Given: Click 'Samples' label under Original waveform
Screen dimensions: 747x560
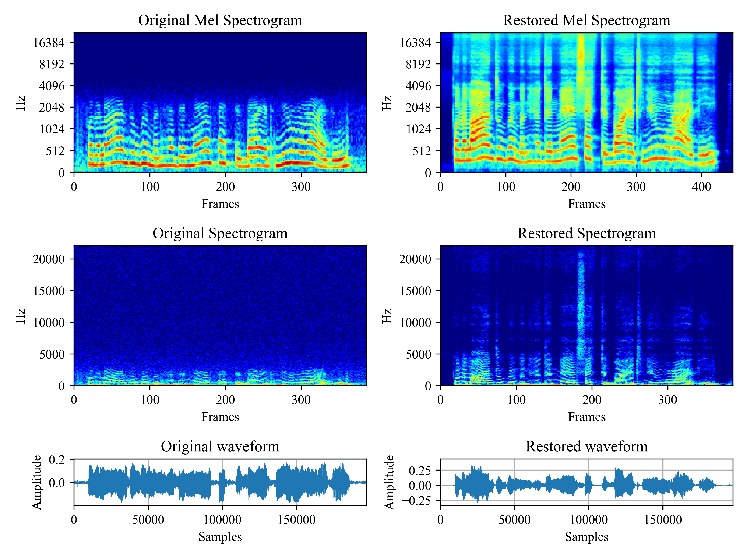Looking at the screenshot, I should click(x=220, y=537).
